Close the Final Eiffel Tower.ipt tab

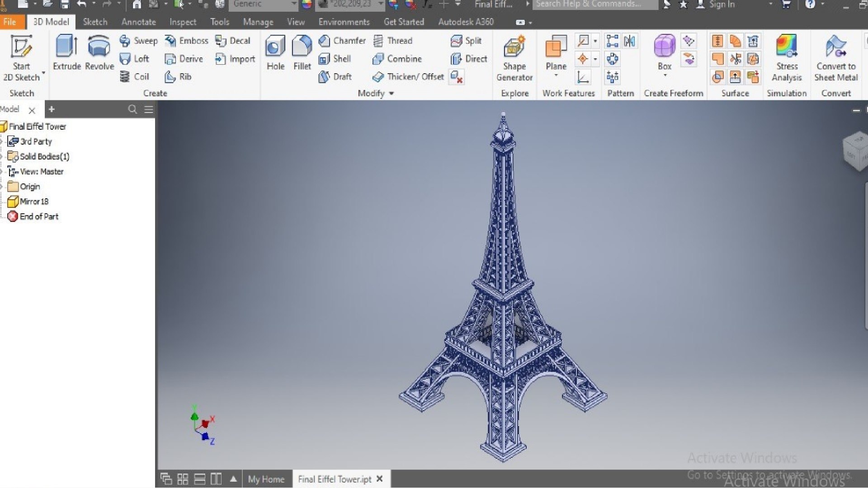(x=380, y=479)
